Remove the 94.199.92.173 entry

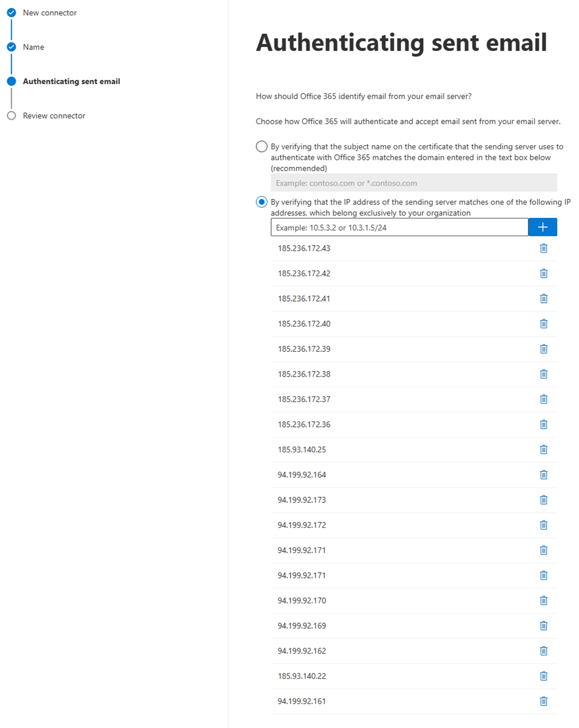pos(544,500)
